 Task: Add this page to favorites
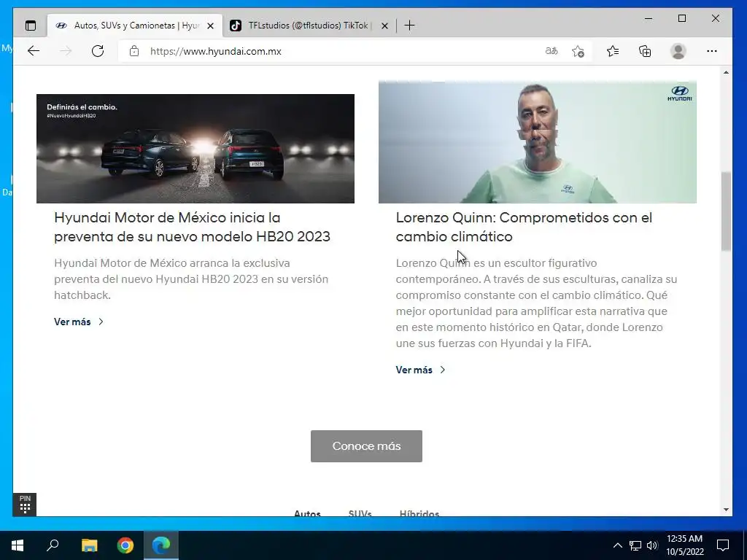coord(578,51)
